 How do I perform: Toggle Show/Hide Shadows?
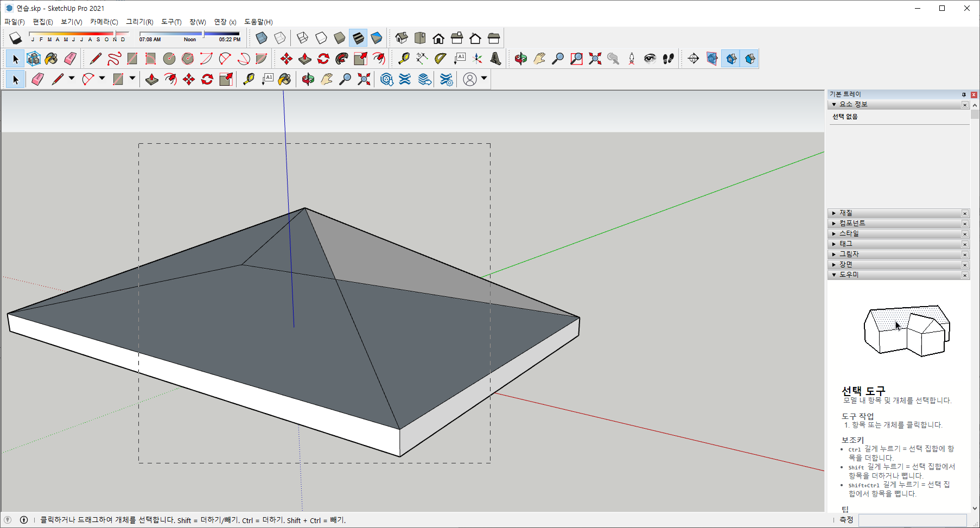(15, 38)
